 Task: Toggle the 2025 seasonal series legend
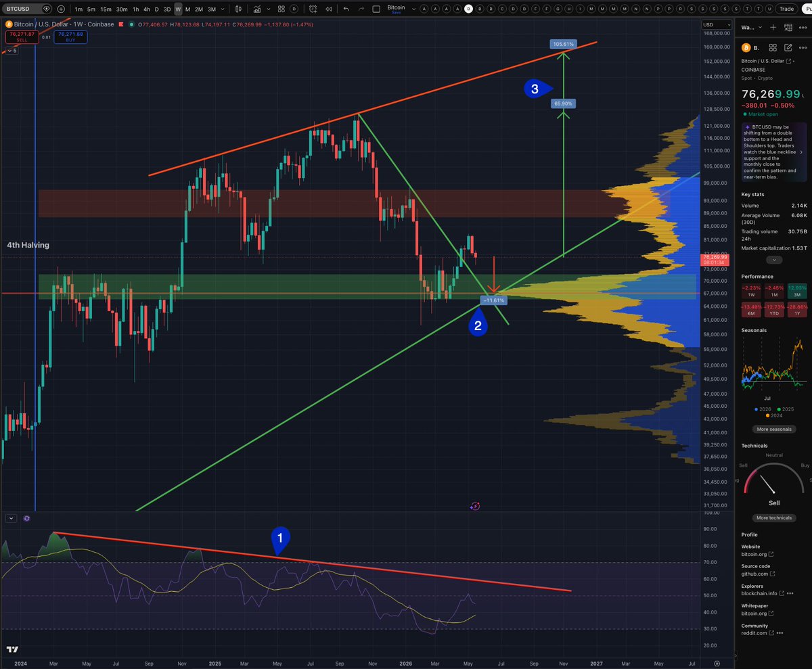tap(786, 409)
